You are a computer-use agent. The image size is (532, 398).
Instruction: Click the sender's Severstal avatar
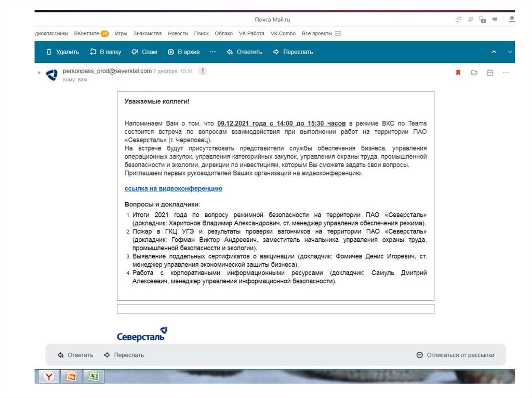pyautogui.click(x=52, y=75)
